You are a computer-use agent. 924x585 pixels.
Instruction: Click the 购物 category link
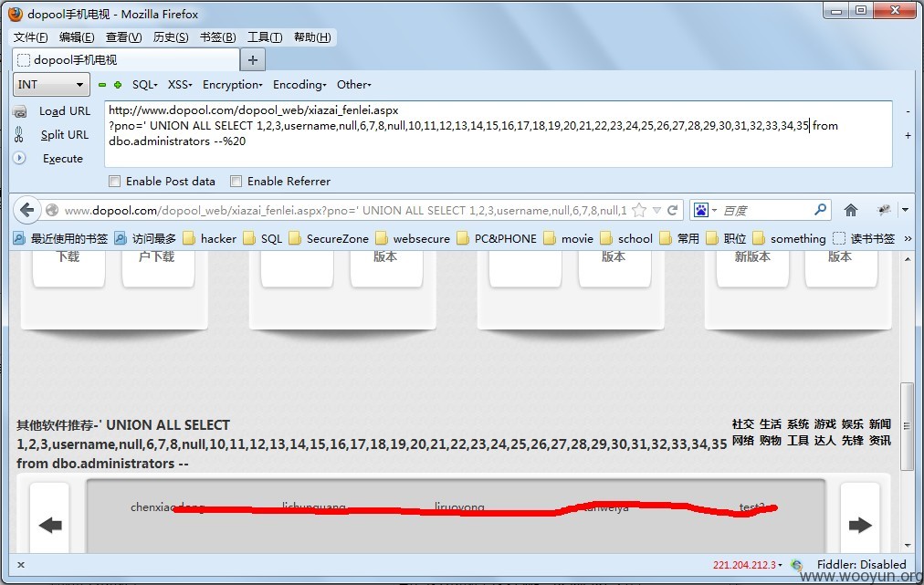771,440
